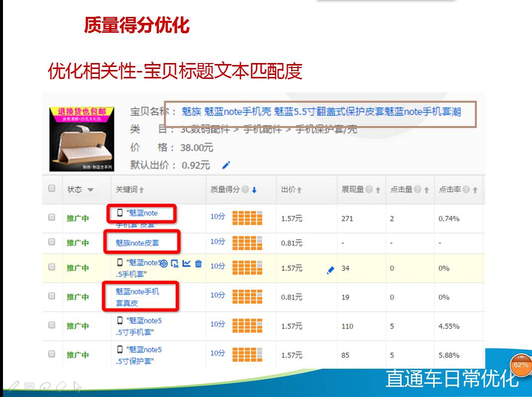
Task: Click the 38.00元 price value
Action: click(x=196, y=148)
